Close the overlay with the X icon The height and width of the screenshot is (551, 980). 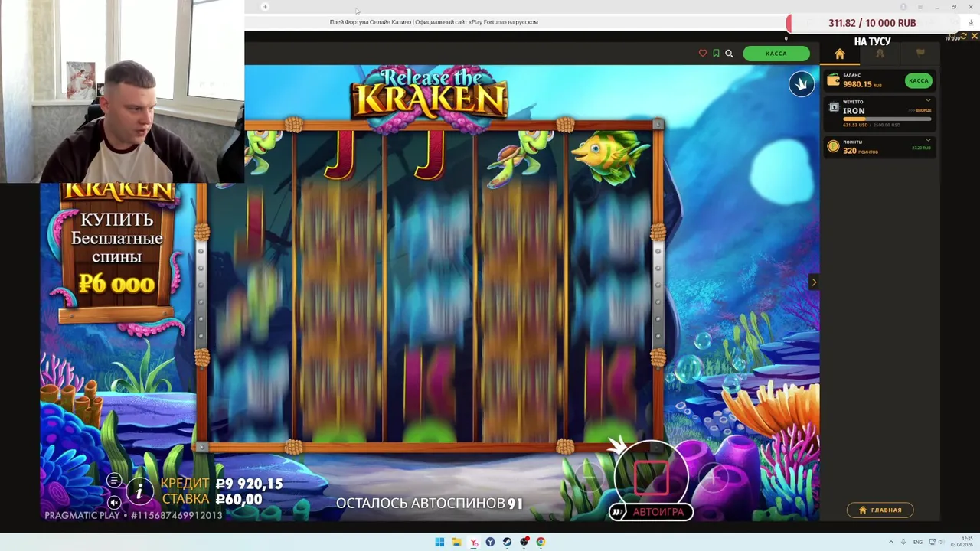[975, 36]
